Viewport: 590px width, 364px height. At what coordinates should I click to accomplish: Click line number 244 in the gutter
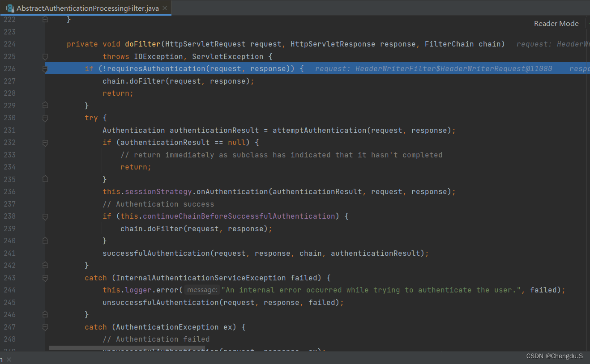9,290
